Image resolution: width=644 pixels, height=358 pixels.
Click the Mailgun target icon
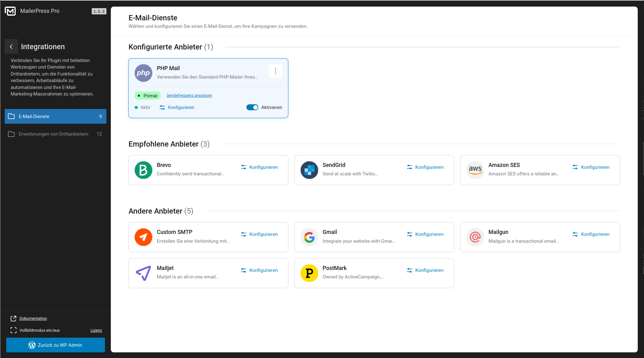[475, 237]
